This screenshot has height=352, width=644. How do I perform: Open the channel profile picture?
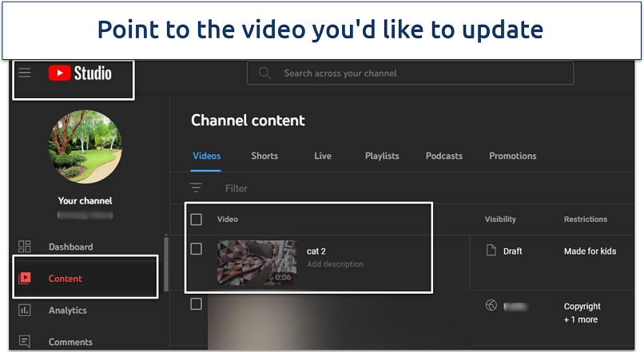click(85, 146)
